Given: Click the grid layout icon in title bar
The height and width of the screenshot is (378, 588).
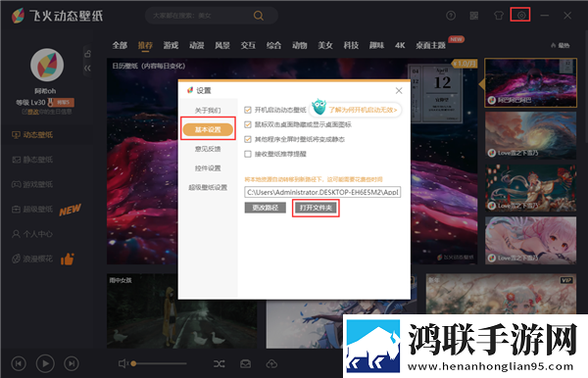Looking at the screenshot, I should [x=474, y=16].
